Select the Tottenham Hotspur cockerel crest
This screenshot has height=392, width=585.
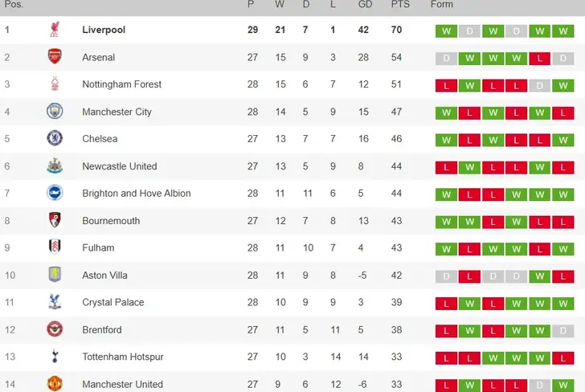55,357
